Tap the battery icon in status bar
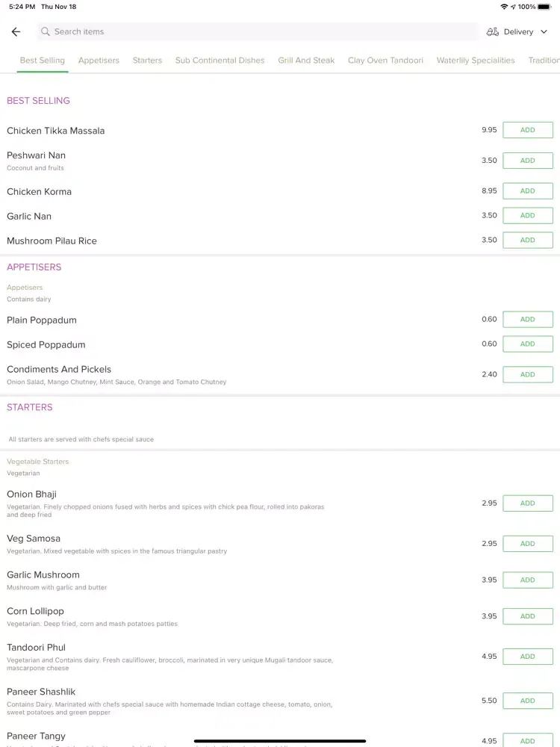This screenshot has width=560, height=747. [x=544, y=7]
